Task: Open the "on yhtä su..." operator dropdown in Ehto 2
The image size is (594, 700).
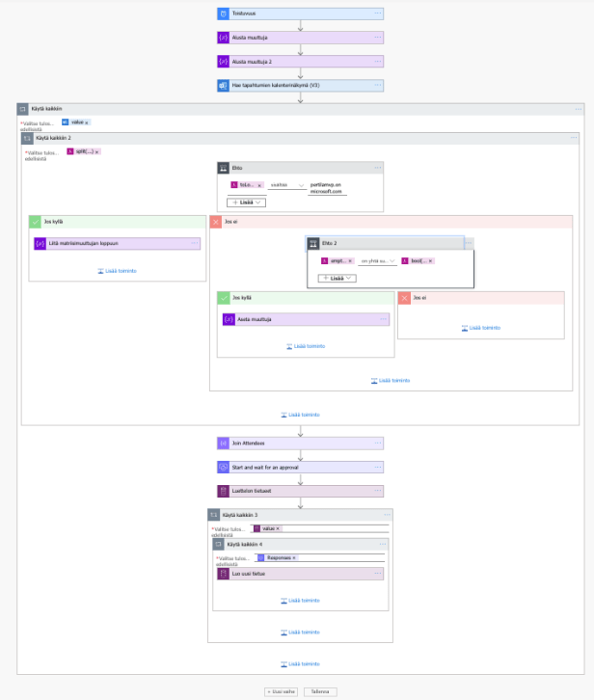Action: [x=378, y=261]
